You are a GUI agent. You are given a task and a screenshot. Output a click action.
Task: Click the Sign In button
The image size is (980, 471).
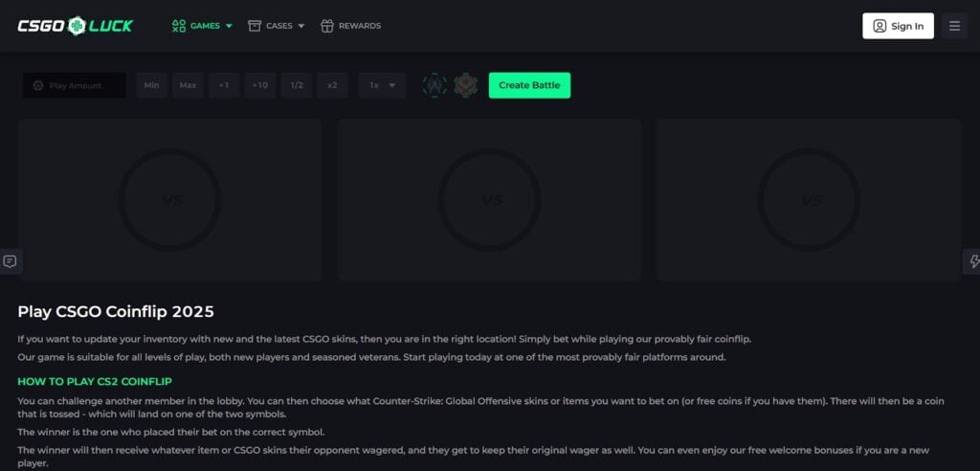pyautogui.click(x=898, y=26)
